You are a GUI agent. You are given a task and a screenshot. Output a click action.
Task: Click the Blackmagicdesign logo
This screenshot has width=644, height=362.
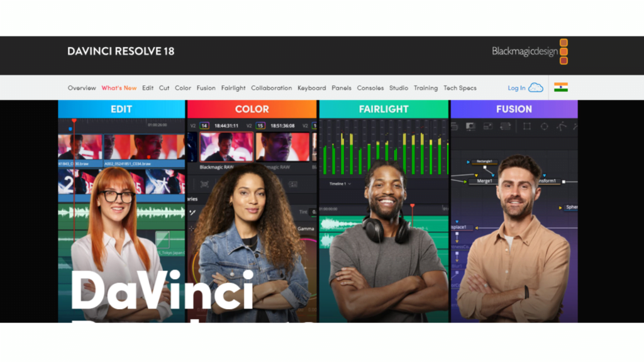pyautogui.click(x=524, y=52)
